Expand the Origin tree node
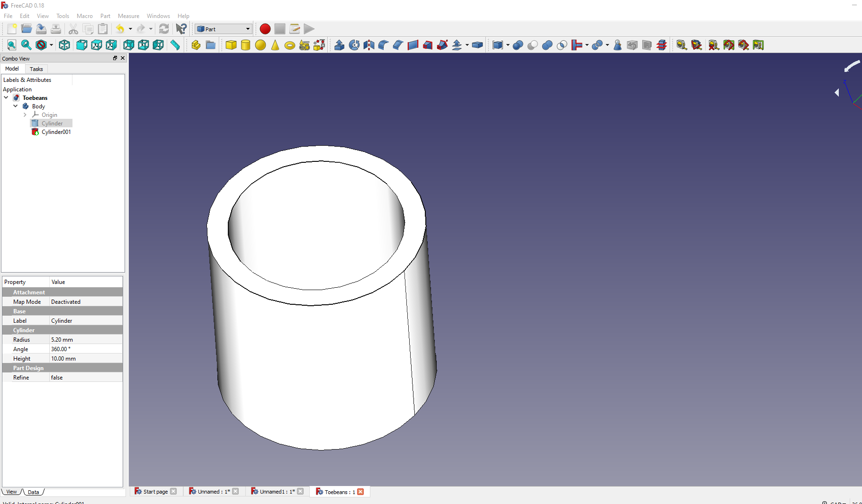 [25, 115]
